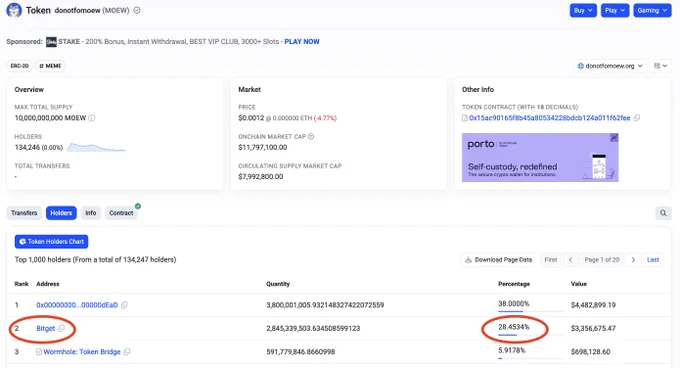Open the Buy dropdown
The width and height of the screenshot is (680, 368).
click(583, 10)
